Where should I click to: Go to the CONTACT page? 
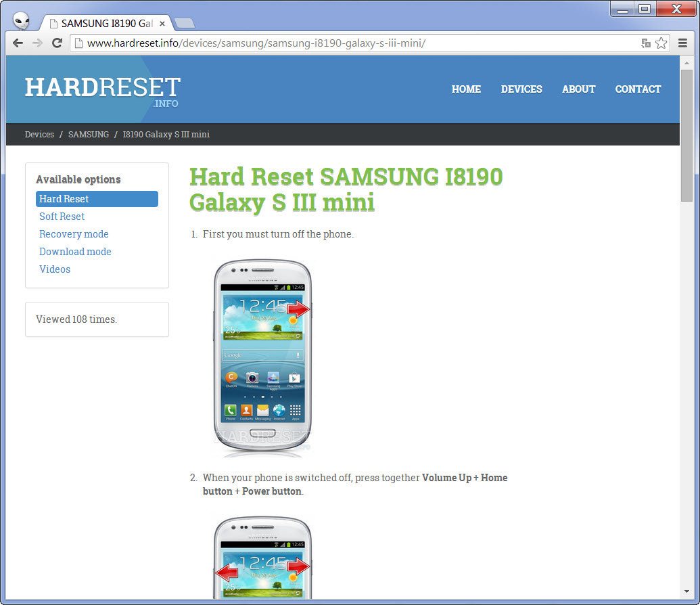(638, 89)
